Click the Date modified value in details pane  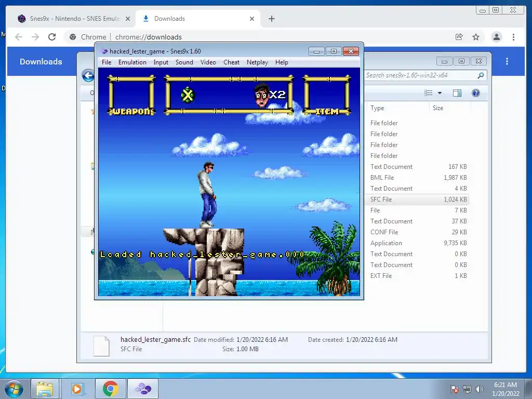pyautogui.click(x=262, y=340)
